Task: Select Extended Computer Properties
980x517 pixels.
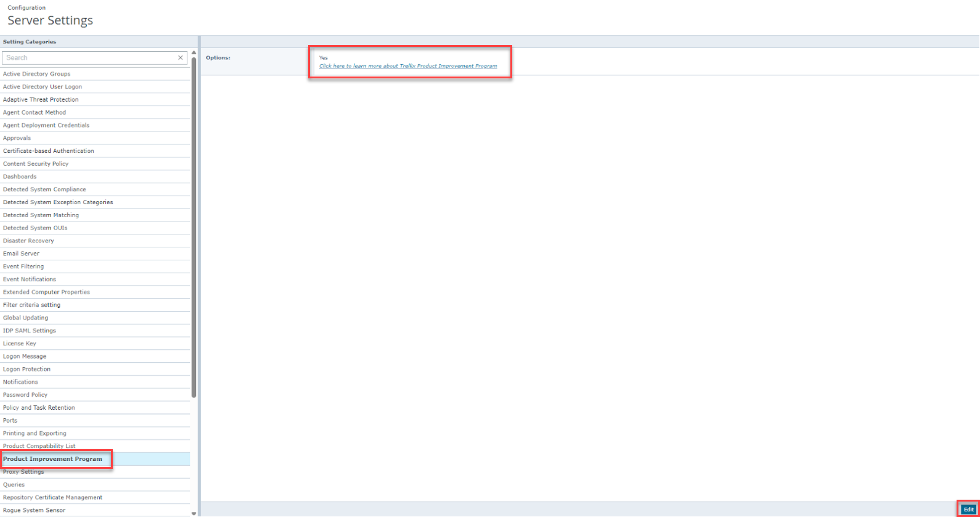Action: pos(95,292)
